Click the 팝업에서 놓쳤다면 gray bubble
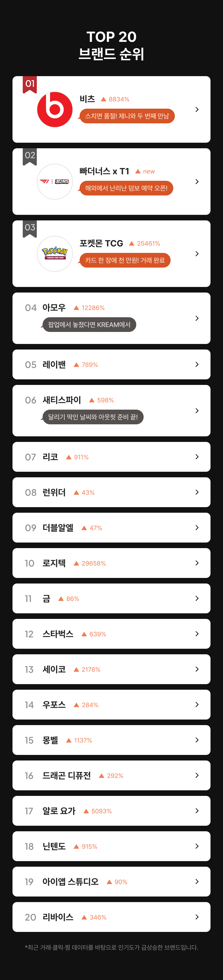 89,325
